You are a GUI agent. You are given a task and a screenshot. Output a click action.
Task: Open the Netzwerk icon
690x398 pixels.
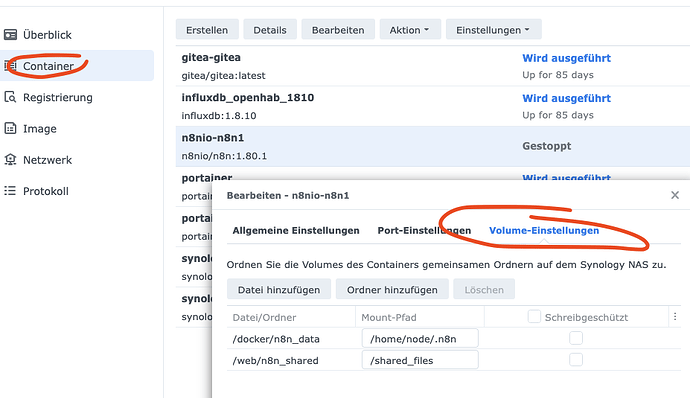point(11,160)
